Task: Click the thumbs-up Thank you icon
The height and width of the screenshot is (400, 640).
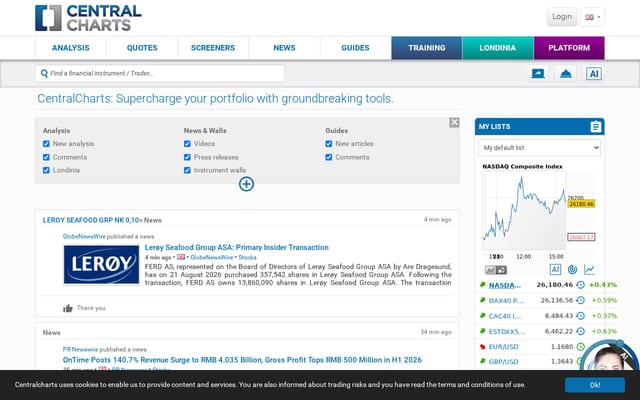Action: point(68,308)
